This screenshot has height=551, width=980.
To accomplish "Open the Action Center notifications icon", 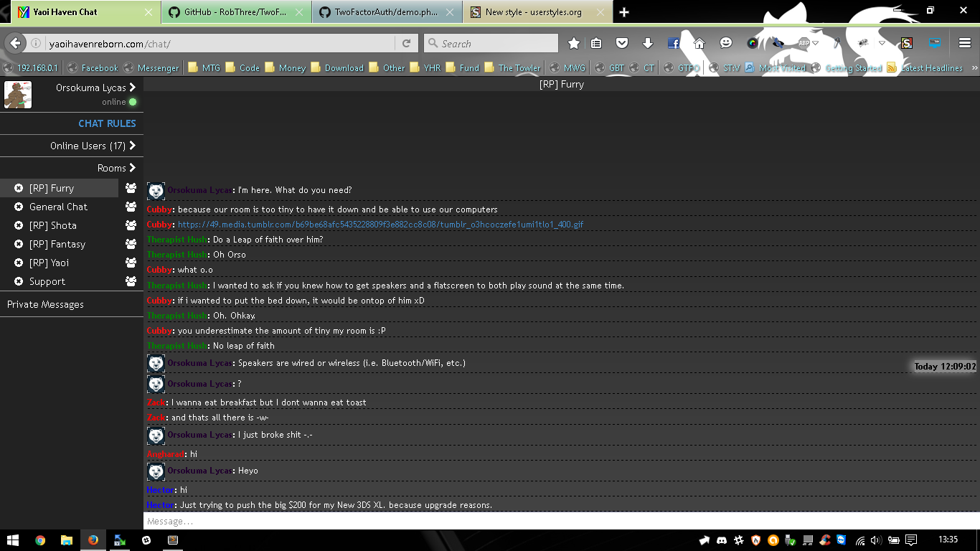I will 910,540.
